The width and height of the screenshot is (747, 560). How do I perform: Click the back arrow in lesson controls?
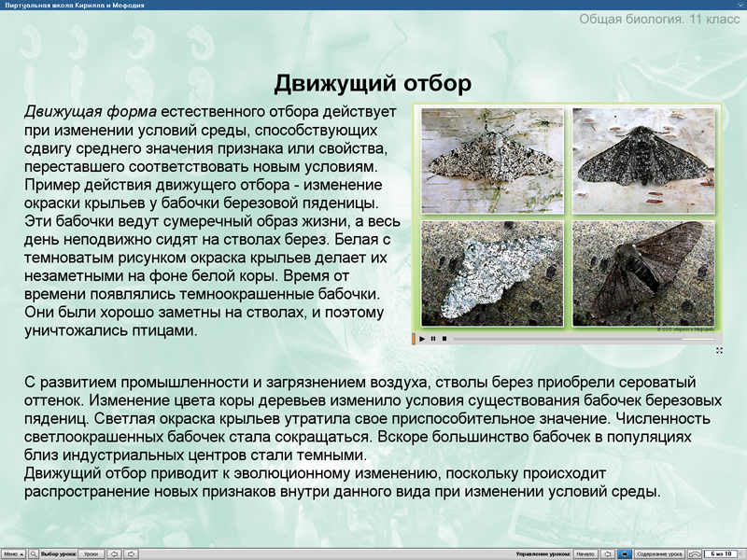coord(607,553)
